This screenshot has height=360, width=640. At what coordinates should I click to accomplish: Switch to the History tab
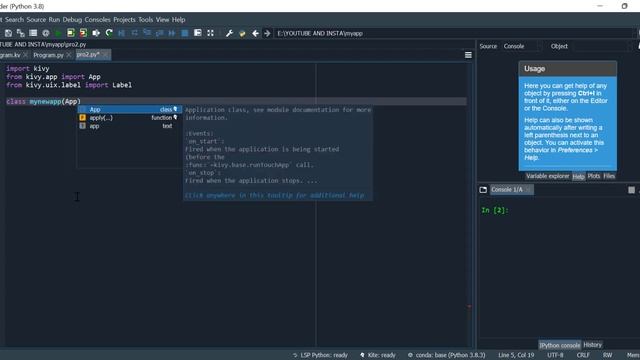click(592, 345)
